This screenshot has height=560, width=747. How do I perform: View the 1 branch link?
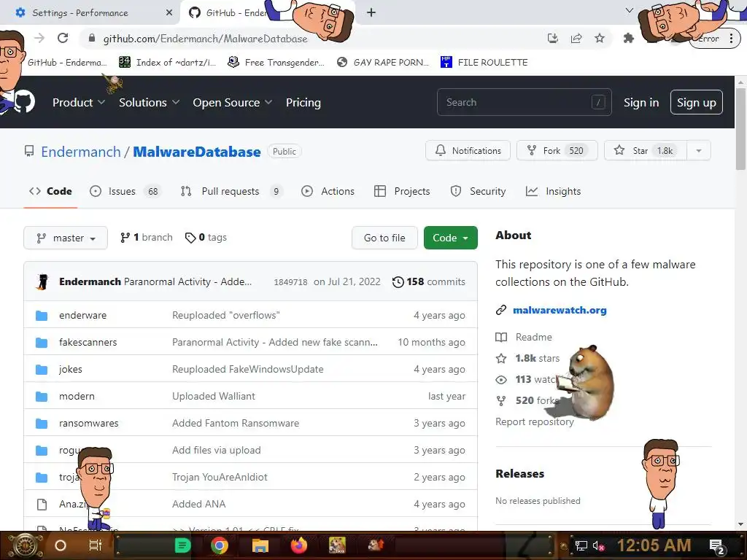[146, 237]
